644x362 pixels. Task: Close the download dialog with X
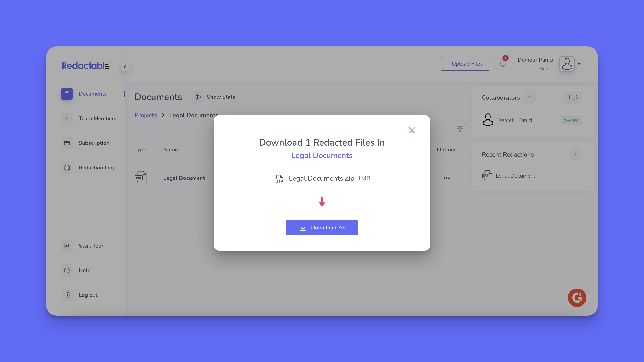pos(412,130)
